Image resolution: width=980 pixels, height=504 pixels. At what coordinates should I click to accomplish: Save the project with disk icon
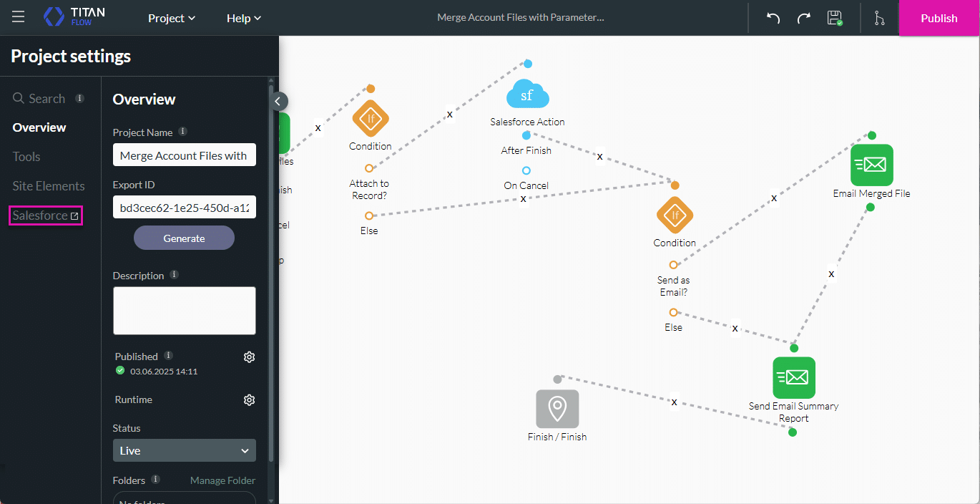[x=834, y=18]
